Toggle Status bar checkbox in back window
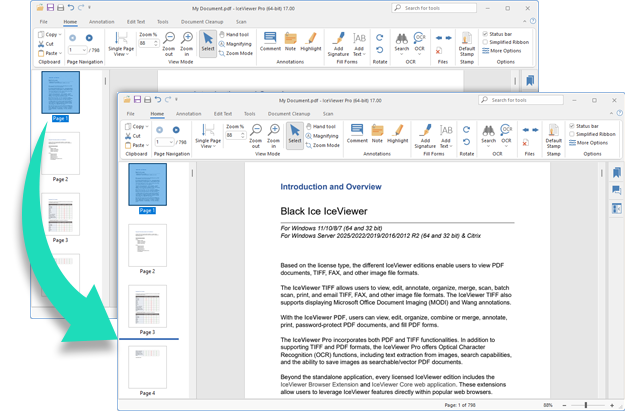 tap(485, 34)
